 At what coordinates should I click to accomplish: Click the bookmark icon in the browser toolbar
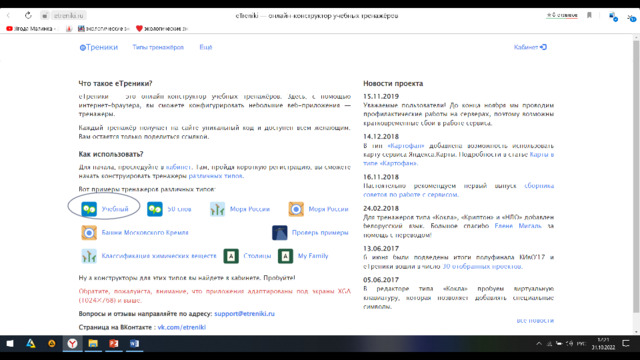pyautogui.click(x=589, y=15)
